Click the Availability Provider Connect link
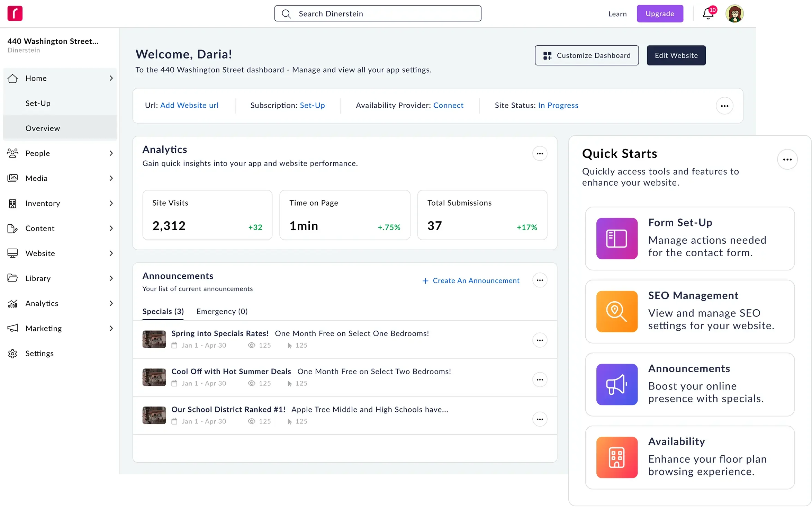This screenshot has height=518, width=812. point(448,106)
